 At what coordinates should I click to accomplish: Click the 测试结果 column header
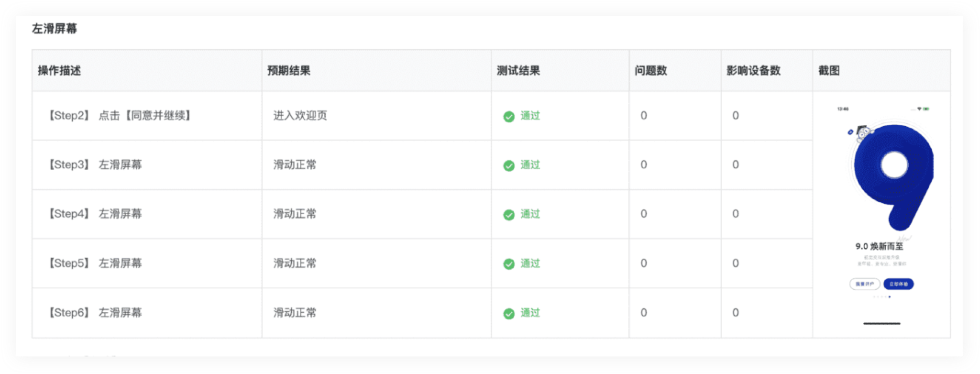click(518, 71)
